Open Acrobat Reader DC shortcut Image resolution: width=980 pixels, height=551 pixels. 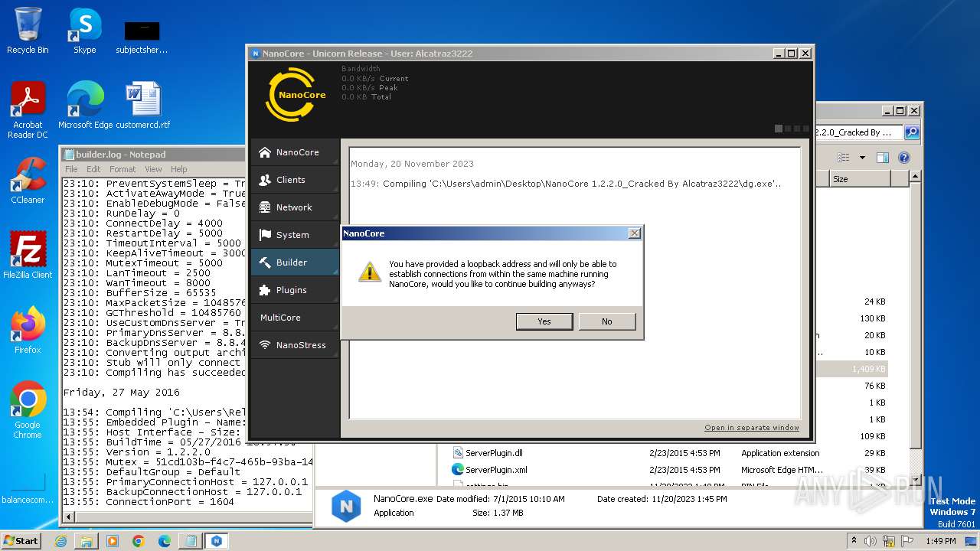pos(28,110)
